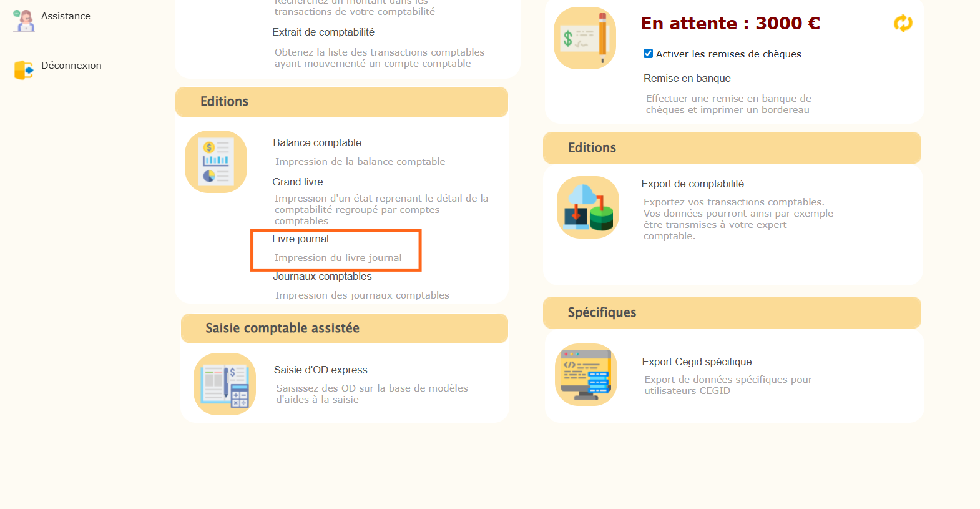The image size is (980, 509).
Task: Open Export de comptabilité
Action: tap(692, 184)
